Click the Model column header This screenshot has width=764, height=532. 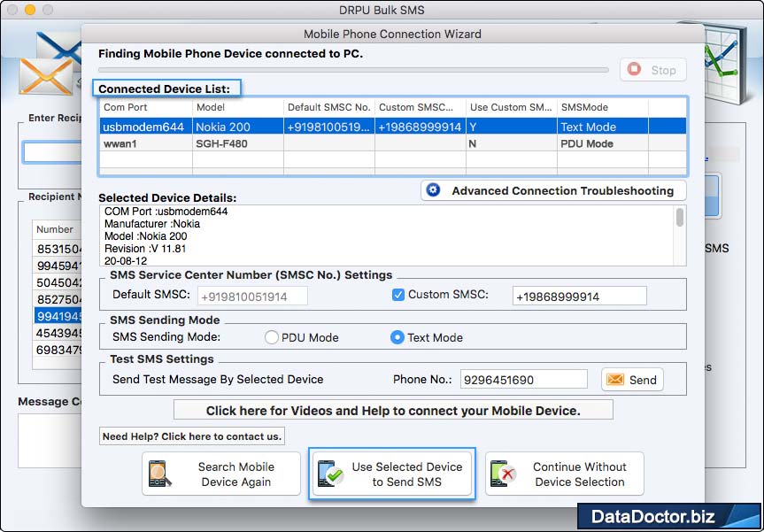[x=238, y=107]
